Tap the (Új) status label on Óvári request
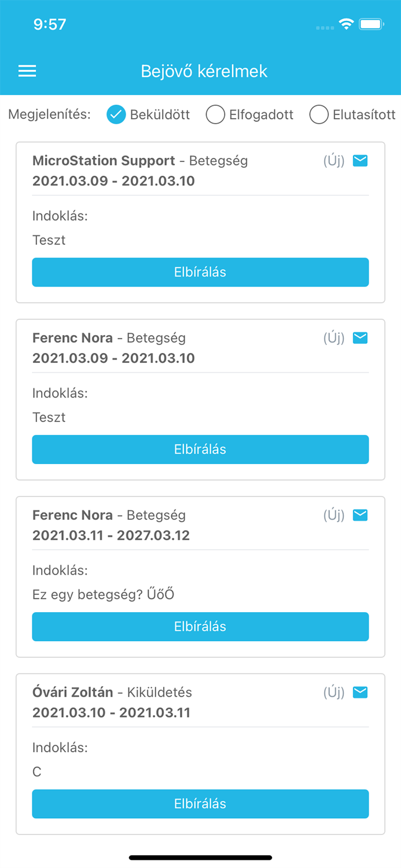 (x=334, y=692)
